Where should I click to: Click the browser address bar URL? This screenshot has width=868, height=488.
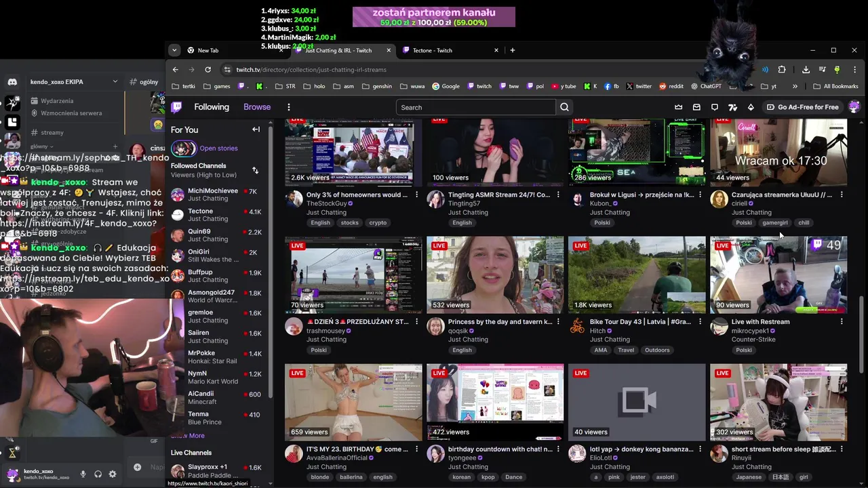click(311, 69)
